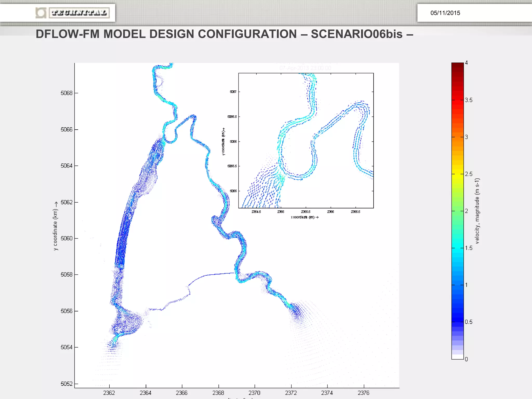Image resolution: width=532 pixels, height=399 pixels.
Task: Click y-axis tick label 5060
Action: [66, 238]
